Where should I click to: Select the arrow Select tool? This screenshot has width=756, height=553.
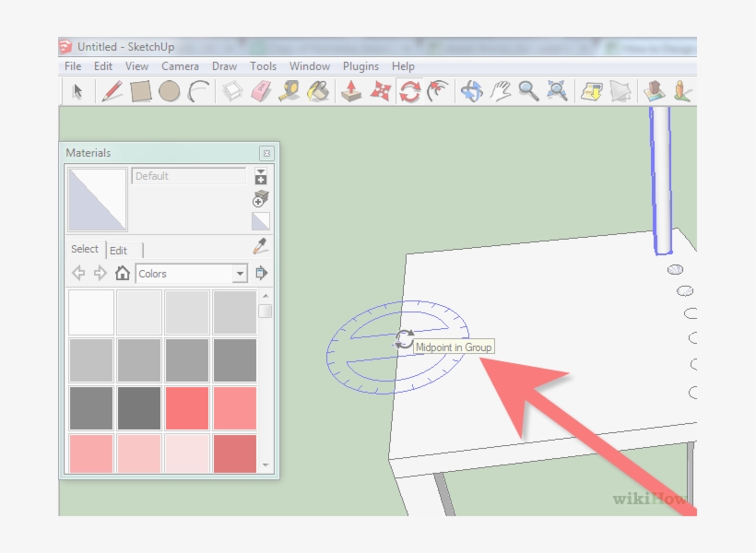(x=77, y=91)
